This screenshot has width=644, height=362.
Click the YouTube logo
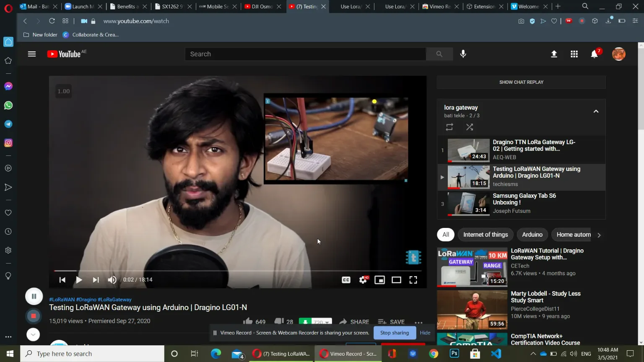point(64,54)
